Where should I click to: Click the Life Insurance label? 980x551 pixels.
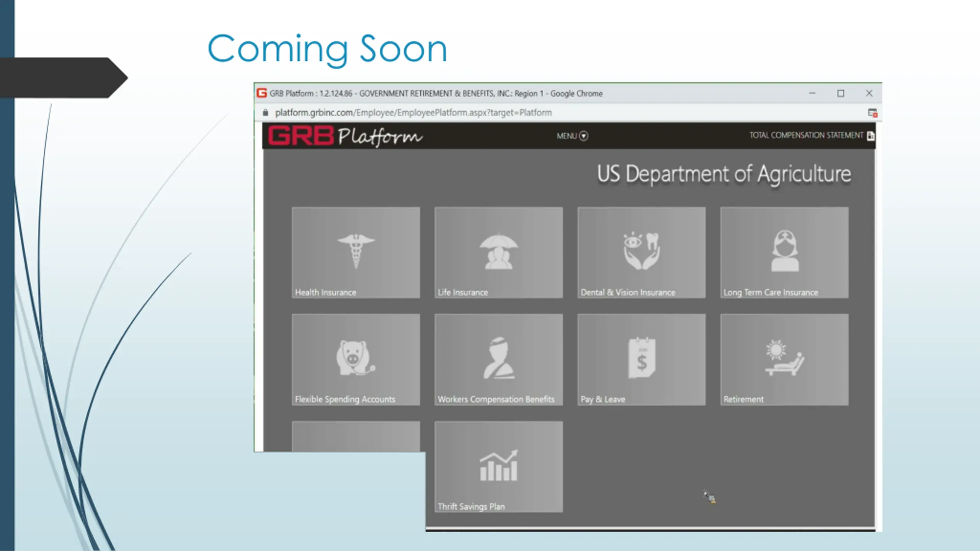(x=463, y=292)
